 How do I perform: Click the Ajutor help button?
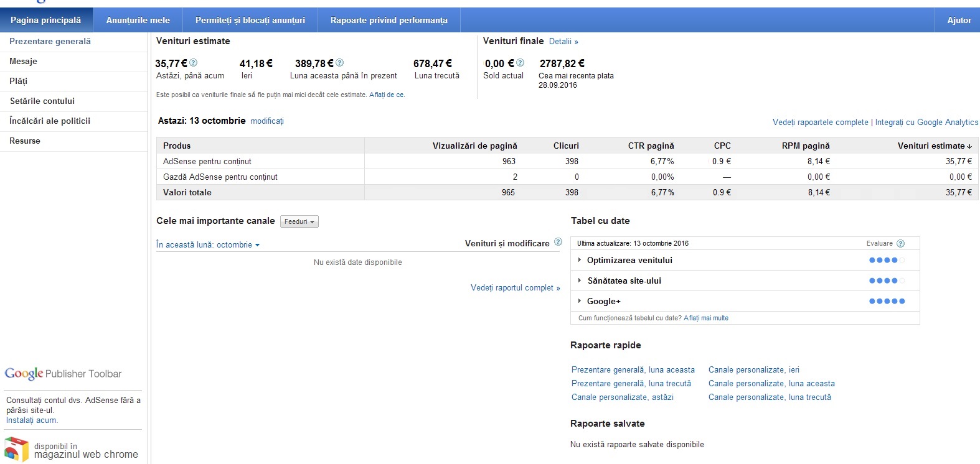click(x=958, y=20)
